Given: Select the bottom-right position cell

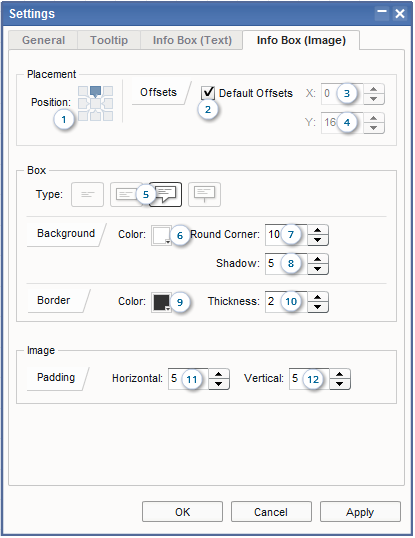Looking at the screenshot, I should (x=108, y=116).
